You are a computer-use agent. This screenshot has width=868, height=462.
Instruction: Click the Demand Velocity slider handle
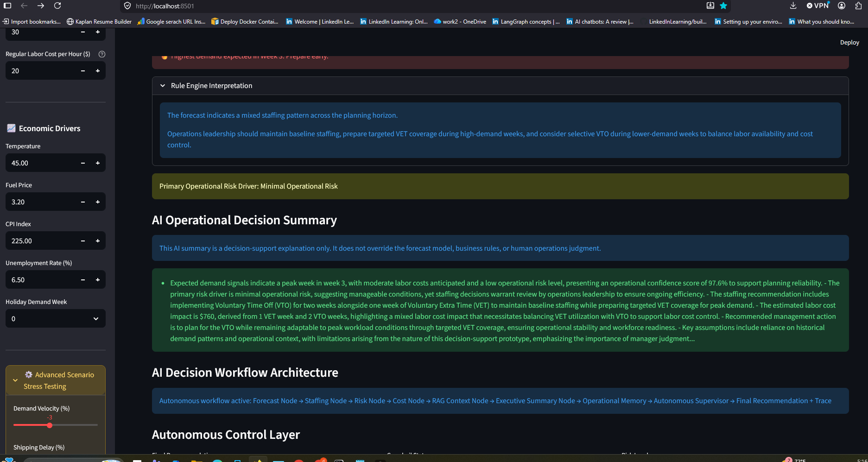tap(50, 425)
